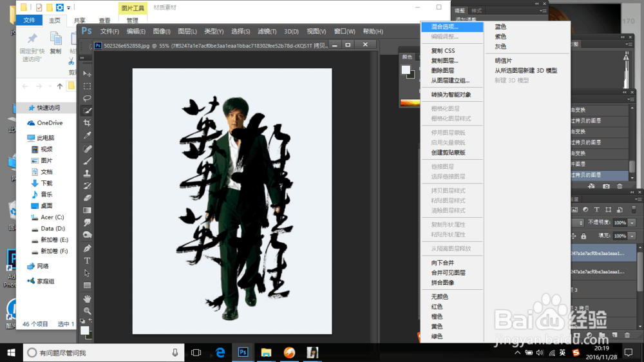Select the Sponge tool
The height and width of the screenshot is (362, 644).
(87, 235)
